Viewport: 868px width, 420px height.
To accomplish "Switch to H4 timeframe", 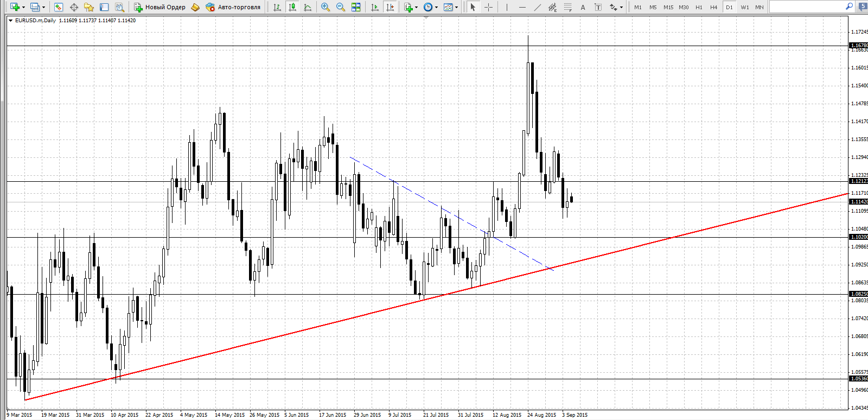I will coord(713,7).
